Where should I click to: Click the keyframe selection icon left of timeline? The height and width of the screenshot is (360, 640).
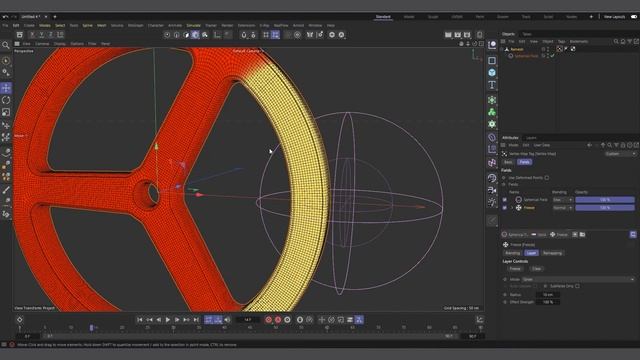(x=20, y=320)
